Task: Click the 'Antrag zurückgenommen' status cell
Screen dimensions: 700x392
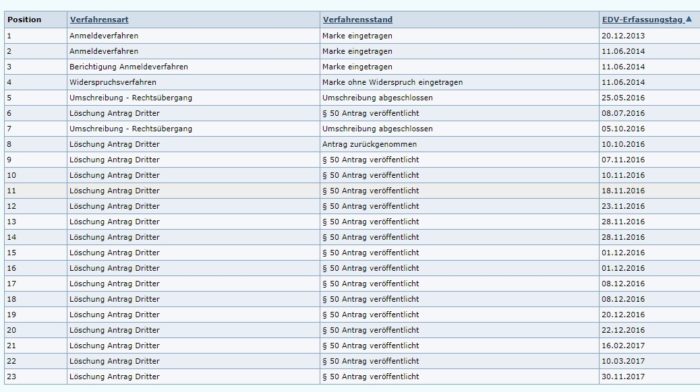Action: coord(369,144)
